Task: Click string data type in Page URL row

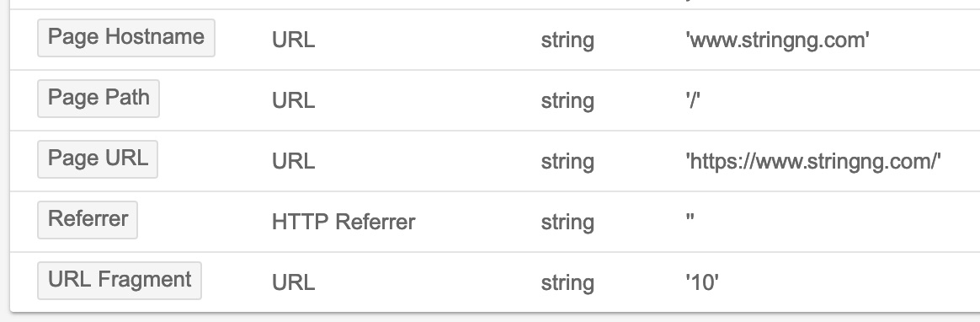Action: (x=567, y=162)
